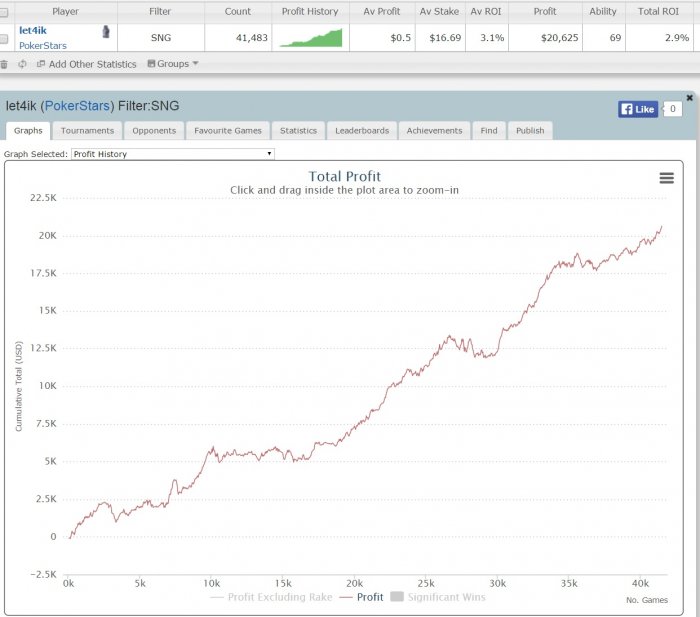The height and width of the screenshot is (617, 700).
Task: Switch to the Graphs tab
Action: tap(28, 130)
